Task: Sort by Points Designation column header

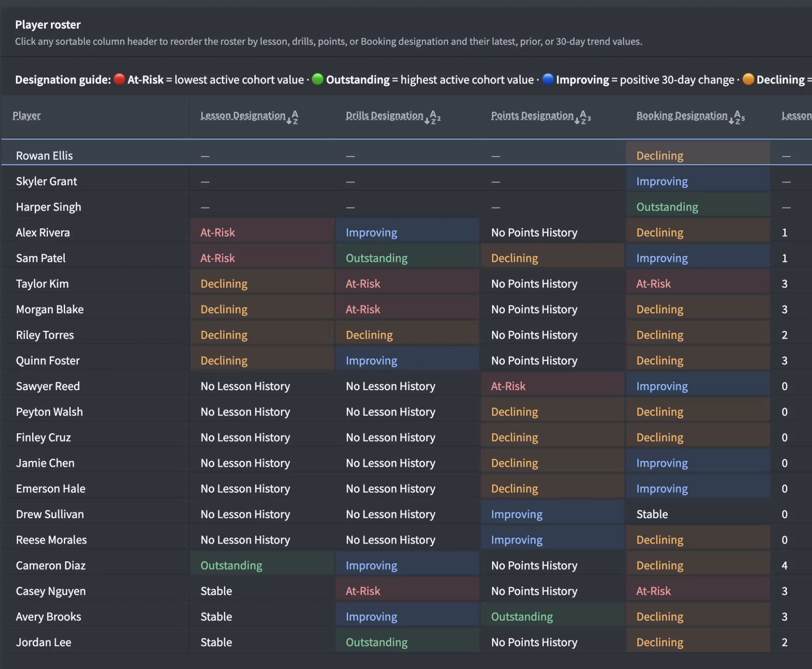Action: pyautogui.click(x=532, y=116)
